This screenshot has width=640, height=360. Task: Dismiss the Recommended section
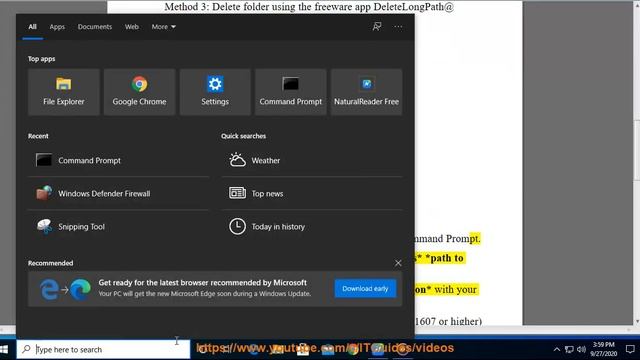click(398, 263)
